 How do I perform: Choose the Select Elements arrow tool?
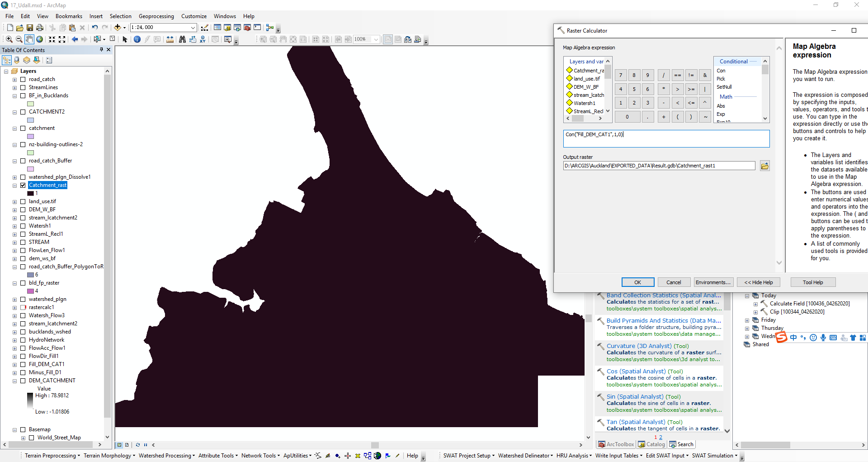point(125,39)
